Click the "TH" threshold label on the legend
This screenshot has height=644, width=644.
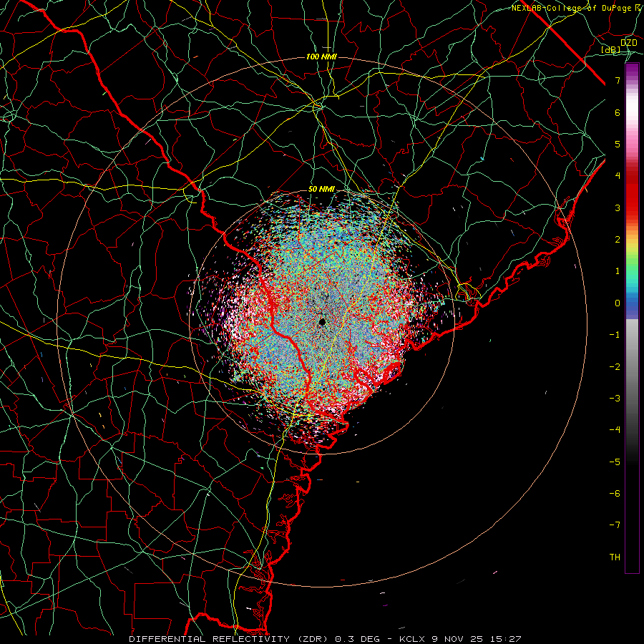pyautogui.click(x=615, y=557)
